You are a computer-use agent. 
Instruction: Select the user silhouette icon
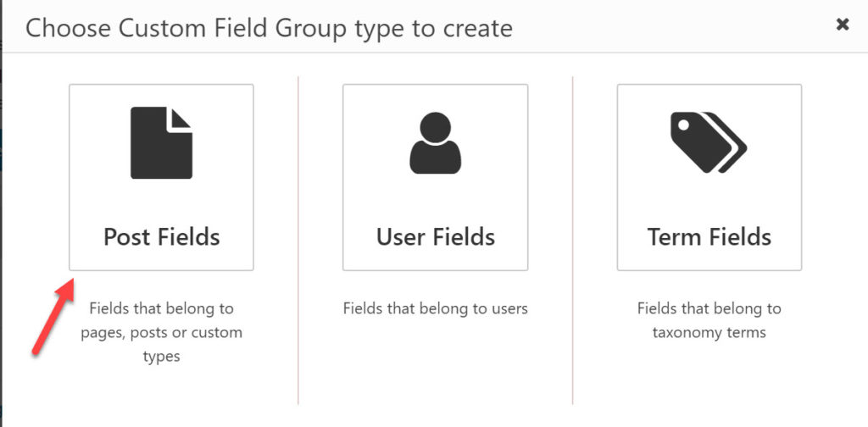[435, 142]
